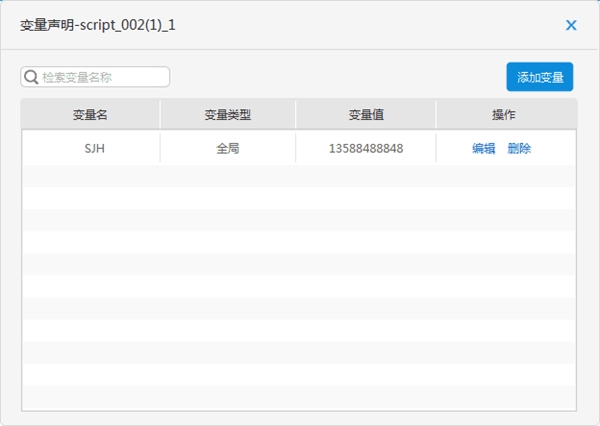Click the 变量值 column header
This screenshot has width=600, height=426.
coord(366,115)
